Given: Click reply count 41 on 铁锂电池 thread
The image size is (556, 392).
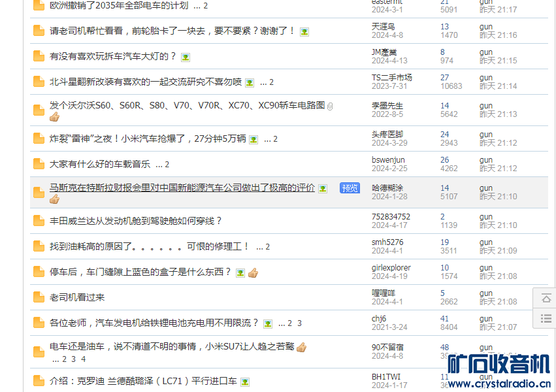Looking at the screenshot, I should coord(445,319).
